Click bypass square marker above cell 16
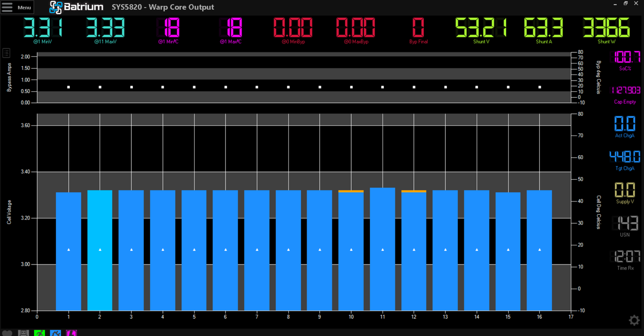The height and width of the screenshot is (336, 644). [x=539, y=87]
